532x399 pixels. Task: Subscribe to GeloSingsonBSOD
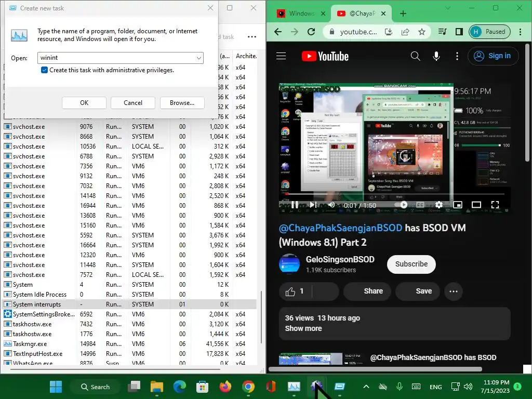tap(411, 264)
